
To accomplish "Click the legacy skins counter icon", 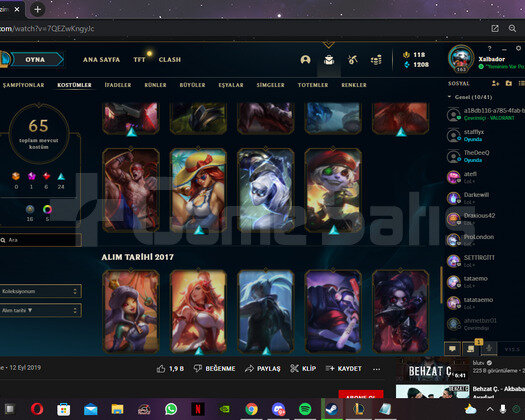I will tap(30, 209).
